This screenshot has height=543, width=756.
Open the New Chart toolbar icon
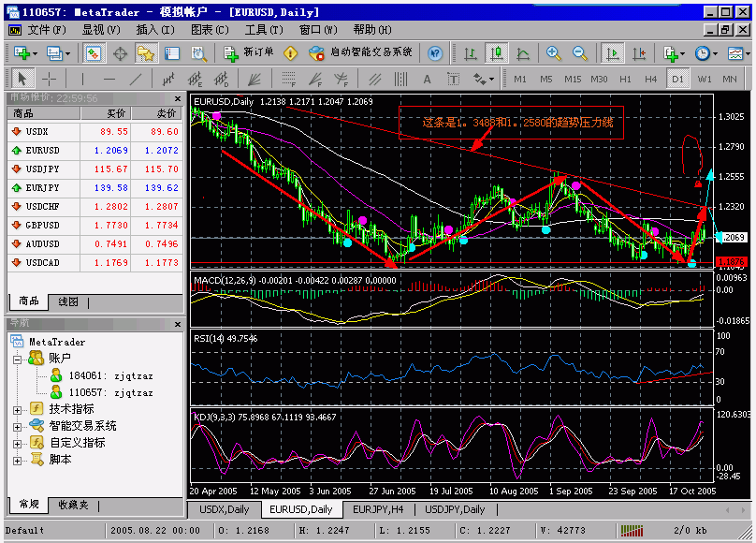22,53
